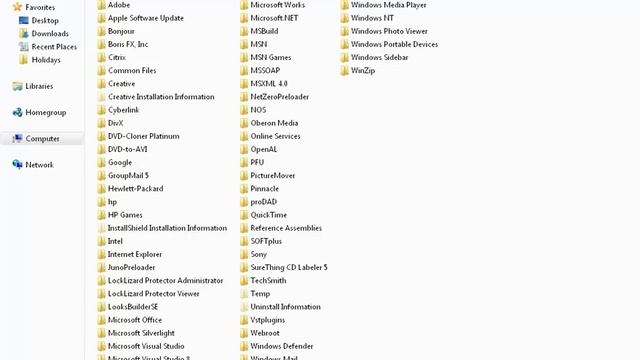The image size is (640, 360).
Task: Select the PictureMover folder name
Action: click(273, 175)
